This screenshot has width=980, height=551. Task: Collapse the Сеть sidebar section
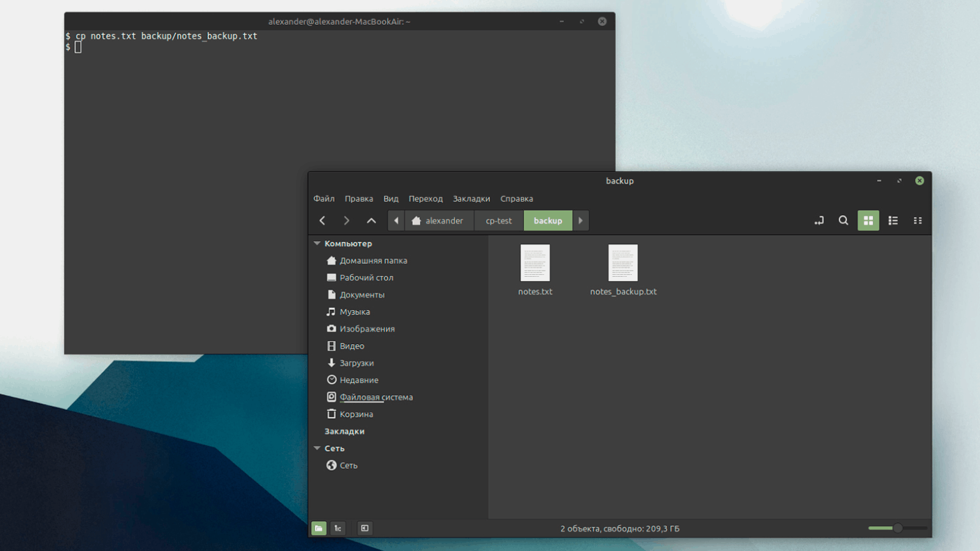click(x=317, y=449)
